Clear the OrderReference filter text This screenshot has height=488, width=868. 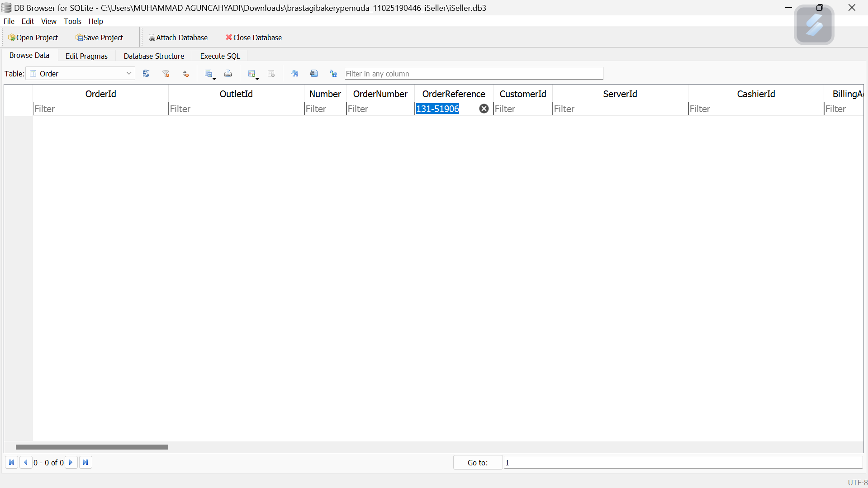(484, 109)
